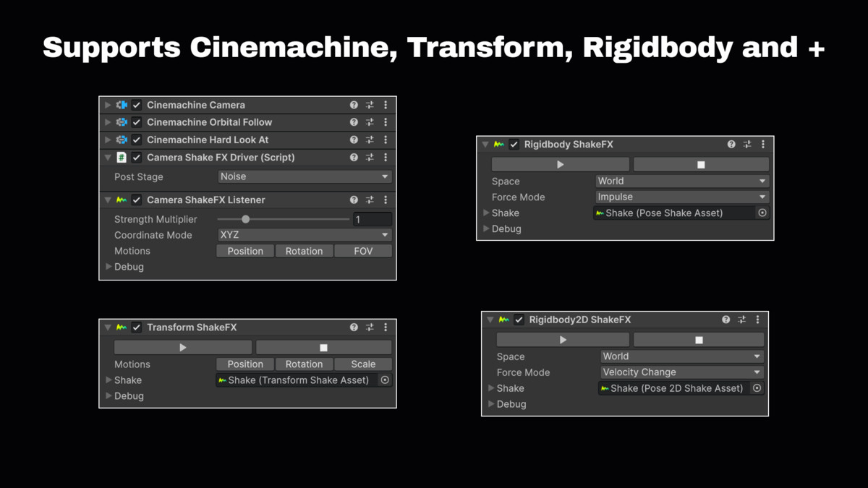Toggle Rotation motion in Transform ShakeFX
Screen dimensions: 868x488
coord(304,364)
